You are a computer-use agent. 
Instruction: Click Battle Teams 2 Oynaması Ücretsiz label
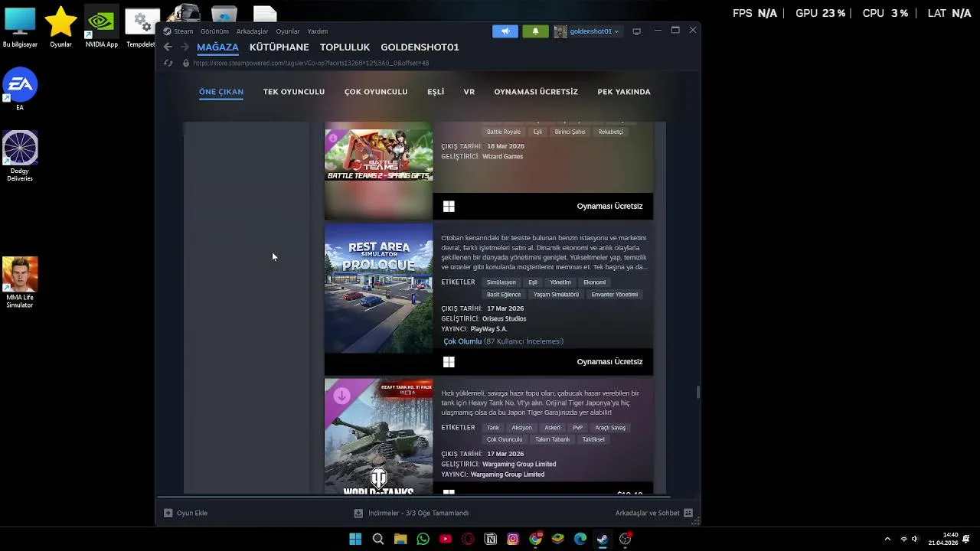coord(609,206)
